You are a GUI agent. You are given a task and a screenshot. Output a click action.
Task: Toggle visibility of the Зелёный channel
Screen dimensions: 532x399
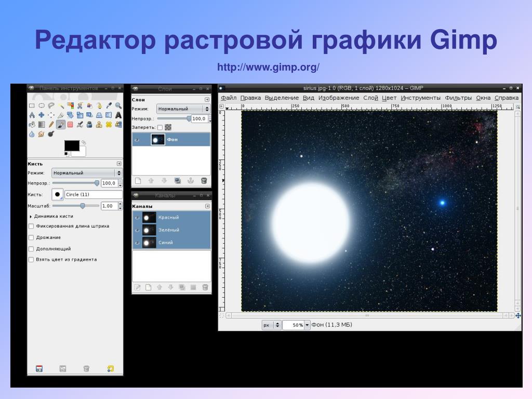(x=137, y=230)
